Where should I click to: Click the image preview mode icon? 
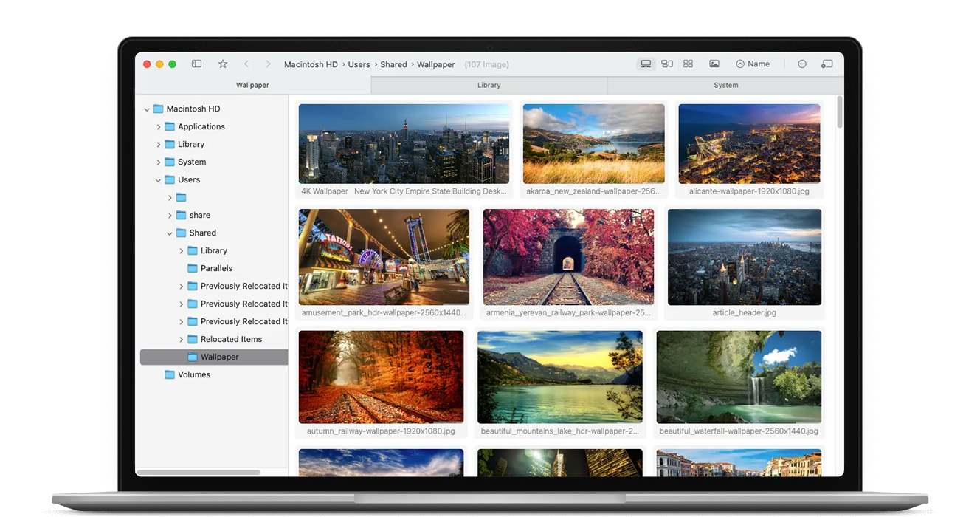tap(714, 64)
